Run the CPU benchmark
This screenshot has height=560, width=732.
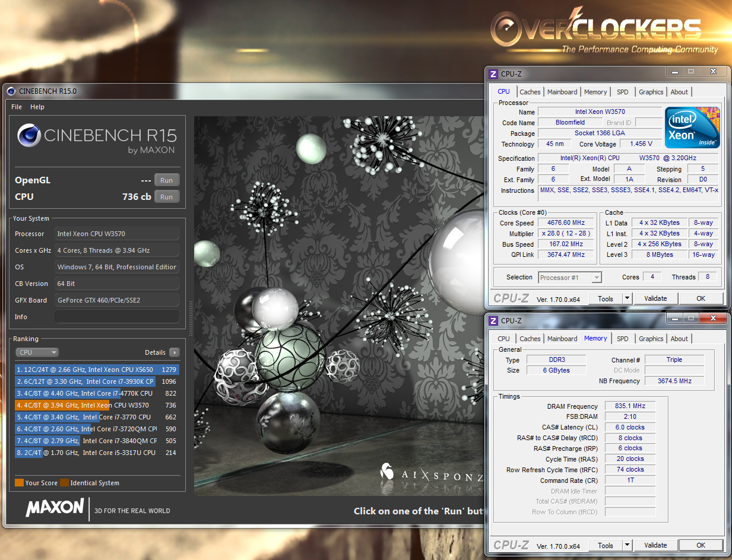pos(167,197)
